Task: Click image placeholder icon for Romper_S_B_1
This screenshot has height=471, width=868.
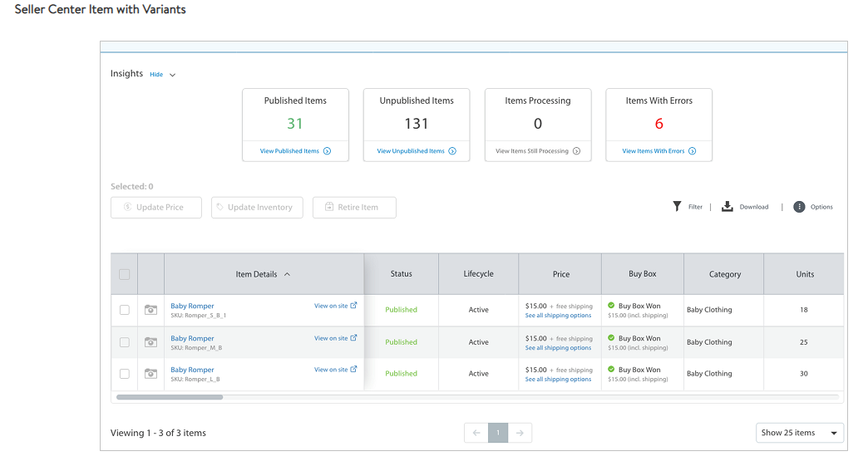Action: pos(150,310)
